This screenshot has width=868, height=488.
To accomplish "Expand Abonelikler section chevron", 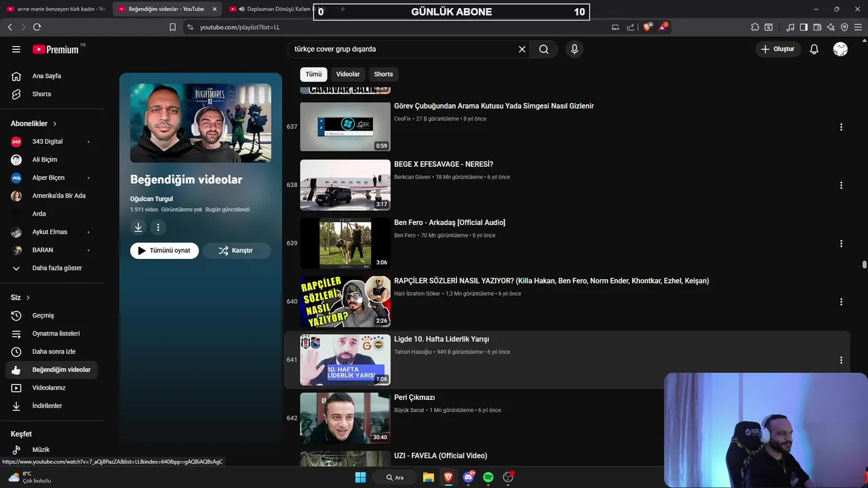I will coord(55,123).
